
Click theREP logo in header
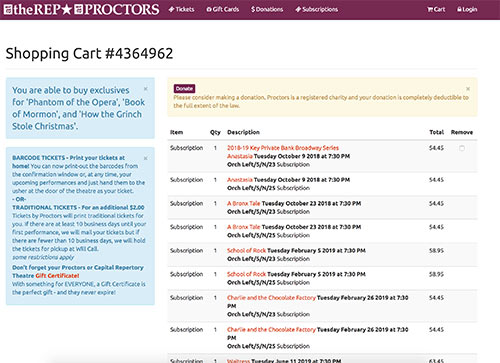tap(33, 9)
